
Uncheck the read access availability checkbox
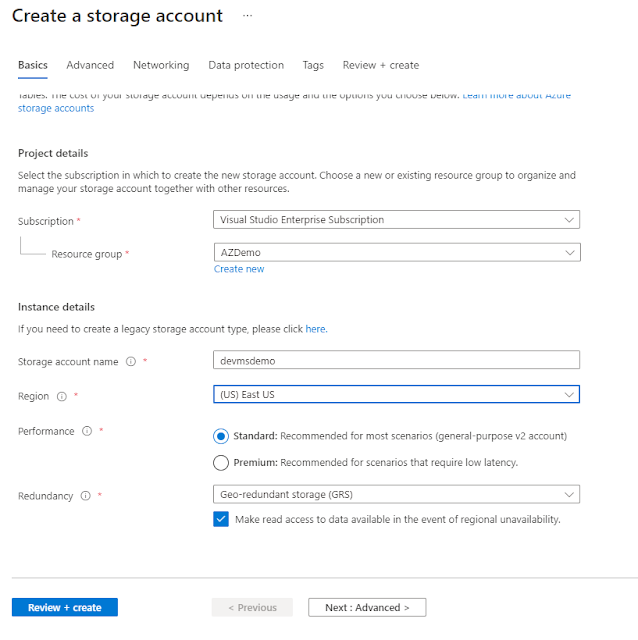tap(221, 519)
